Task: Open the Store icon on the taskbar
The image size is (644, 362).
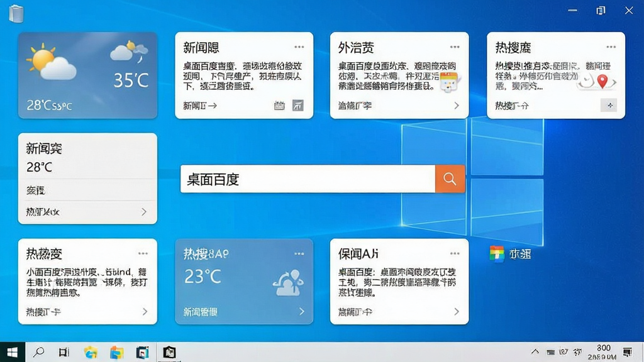Action: (x=143, y=352)
